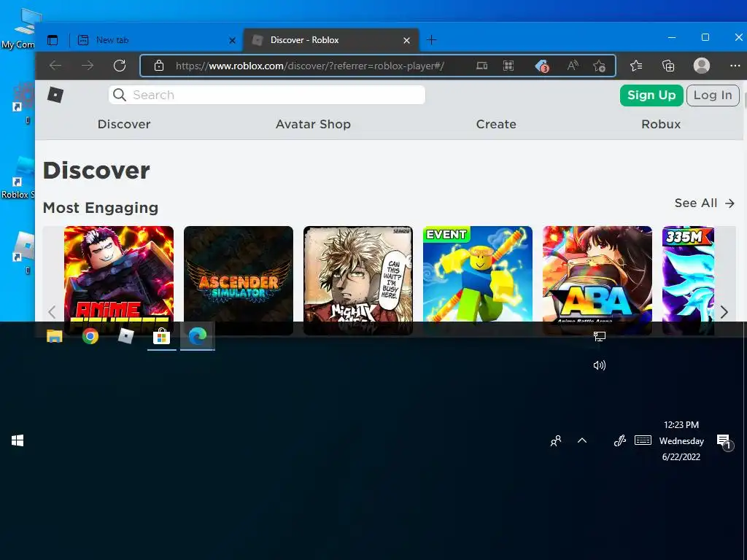
Task: Activate the Read aloud icon
Action: pyautogui.click(x=573, y=66)
